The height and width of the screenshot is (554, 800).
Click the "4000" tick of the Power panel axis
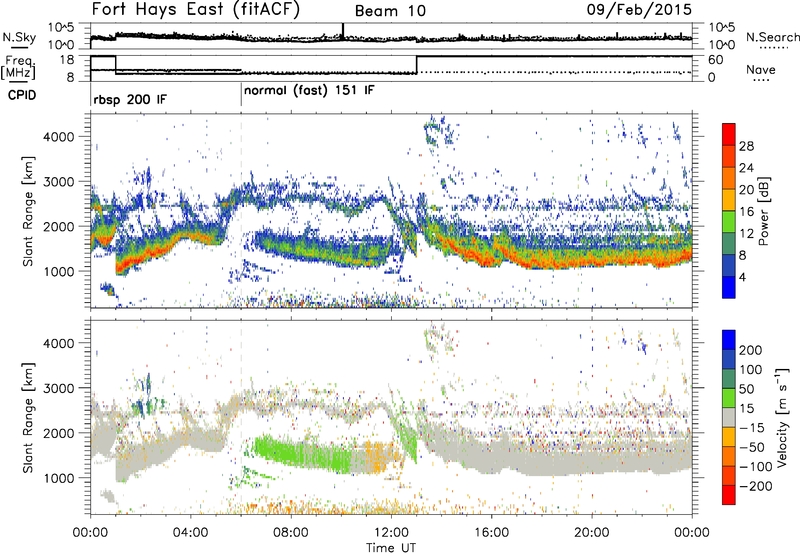59,137
